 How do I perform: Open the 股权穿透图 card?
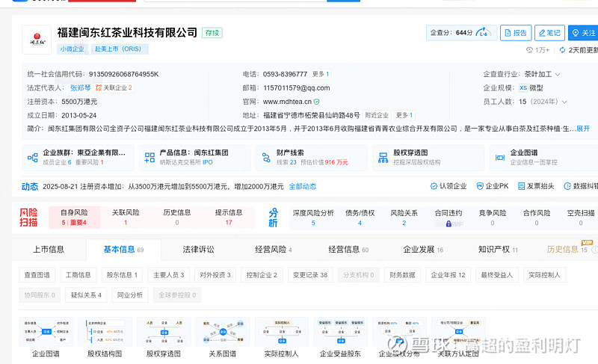[x=426, y=157]
